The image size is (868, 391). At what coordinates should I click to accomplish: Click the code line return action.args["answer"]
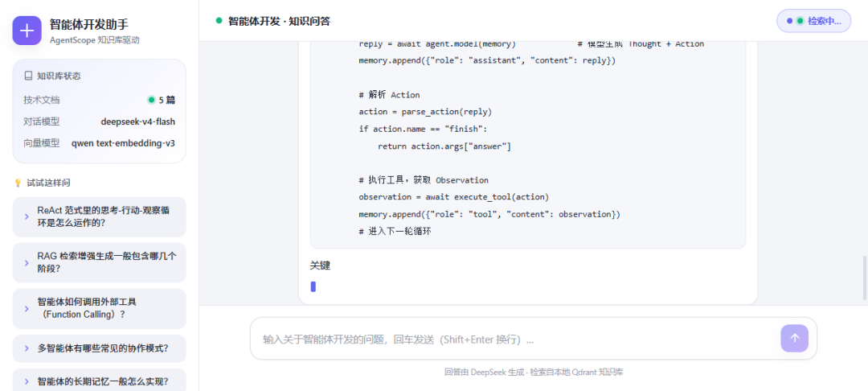(x=444, y=146)
